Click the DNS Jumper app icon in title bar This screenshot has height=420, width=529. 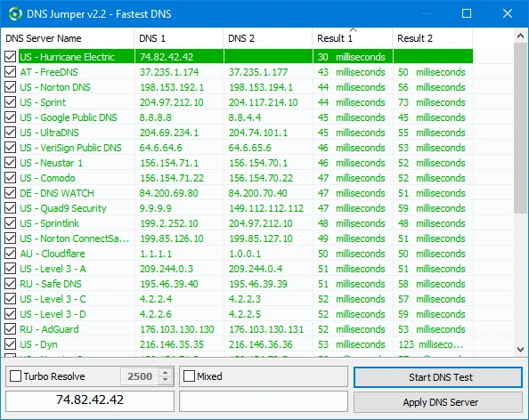(x=15, y=14)
